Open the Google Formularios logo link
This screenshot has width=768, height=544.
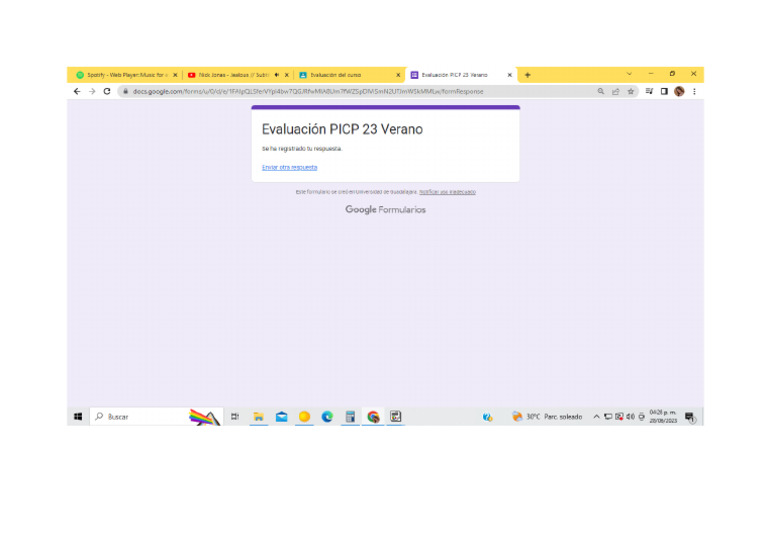[385, 210]
